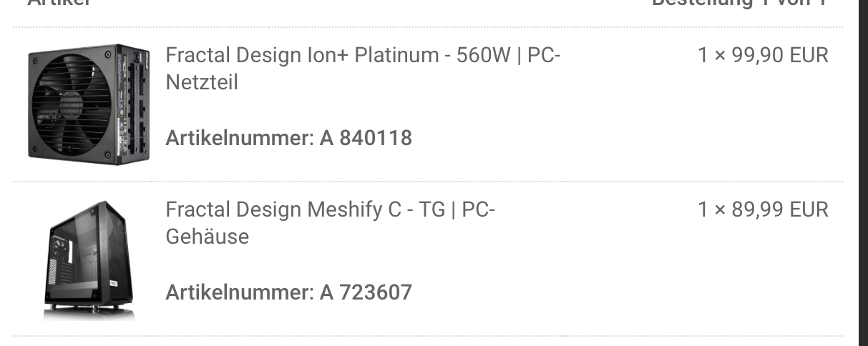Image resolution: width=868 pixels, height=346 pixels.
Task: Click the partially visible Artikel column header
Action: point(59,3)
